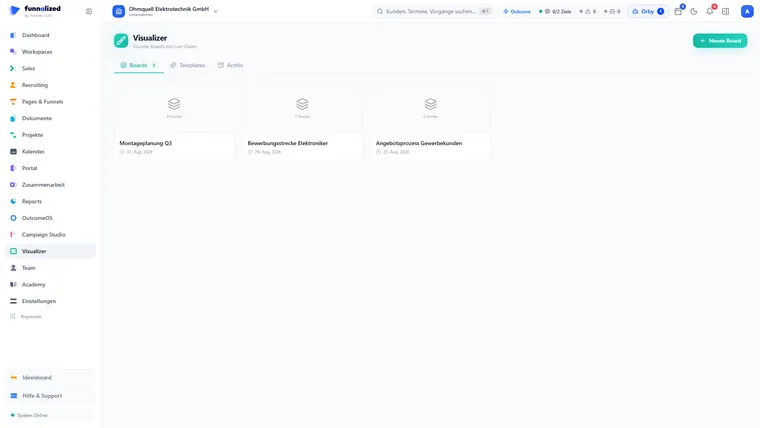Click the Outcome indicator in top bar
The image size is (760, 428).
click(x=517, y=11)
